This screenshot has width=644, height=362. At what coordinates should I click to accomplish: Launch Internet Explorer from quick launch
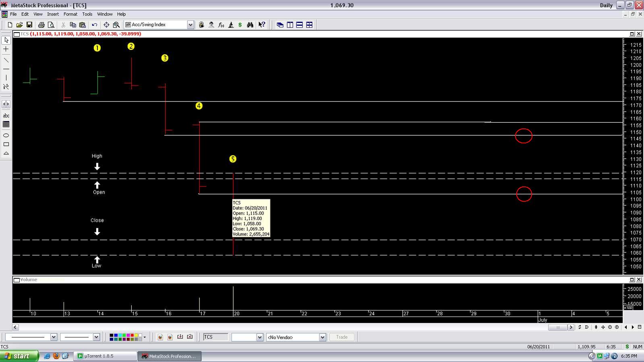[47, 356]
